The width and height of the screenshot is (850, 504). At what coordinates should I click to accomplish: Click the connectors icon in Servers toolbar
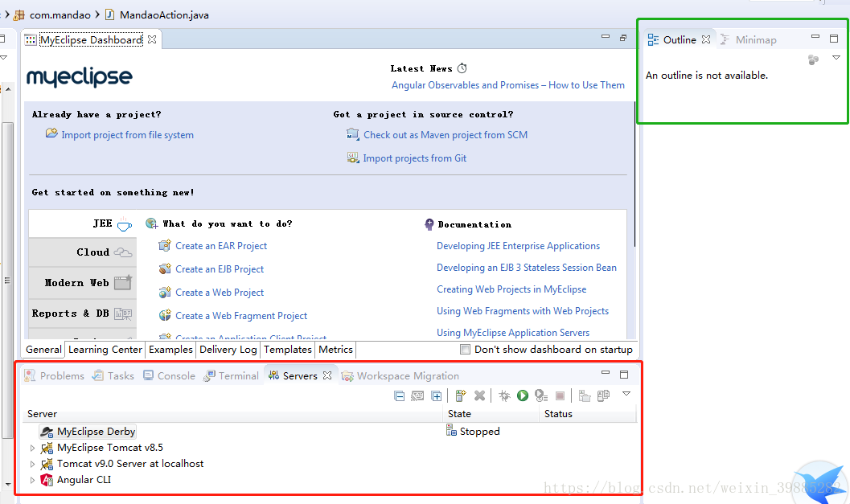pos(417,396)
